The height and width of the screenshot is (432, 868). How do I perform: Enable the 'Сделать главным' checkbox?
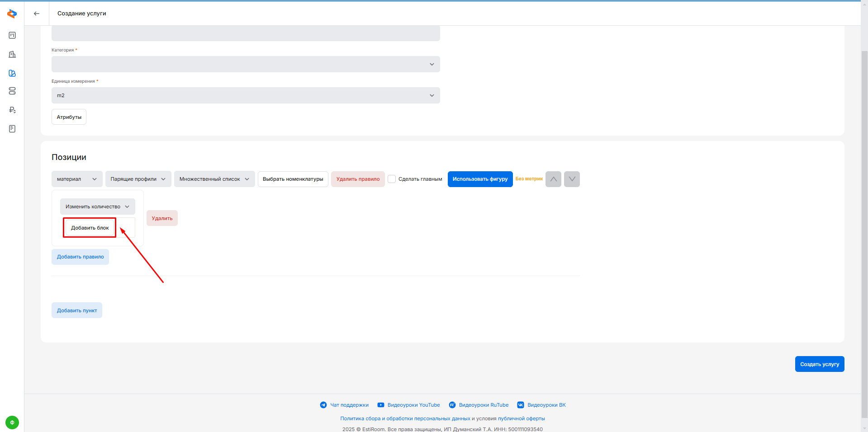point(392,179)
